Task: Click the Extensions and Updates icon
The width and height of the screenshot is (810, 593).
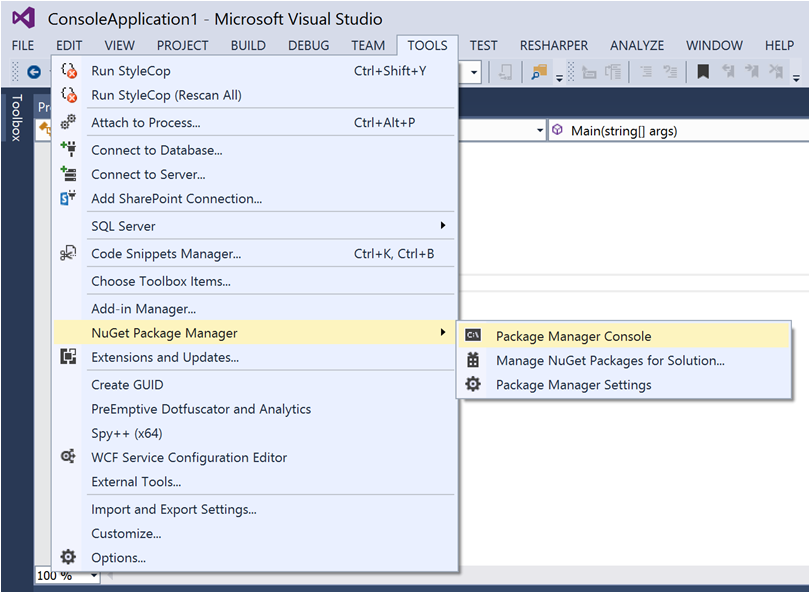Action: pos(68,357)
